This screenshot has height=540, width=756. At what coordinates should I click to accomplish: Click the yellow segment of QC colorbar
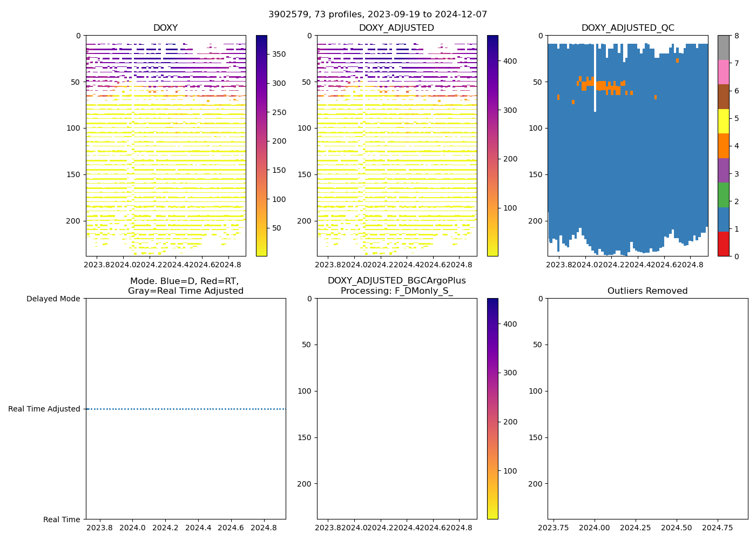pyautogui.click(x=723, y=121)
